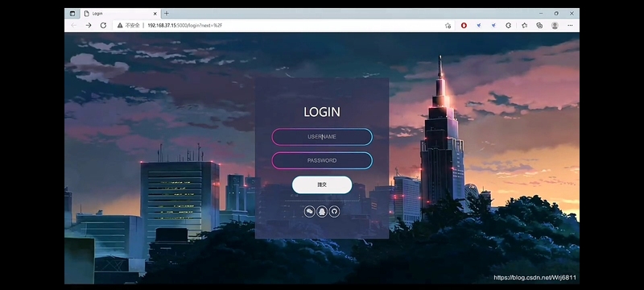Close the Login tab
Image resolution: width=644 pixels, height=290 pixels.
(155, 14)
